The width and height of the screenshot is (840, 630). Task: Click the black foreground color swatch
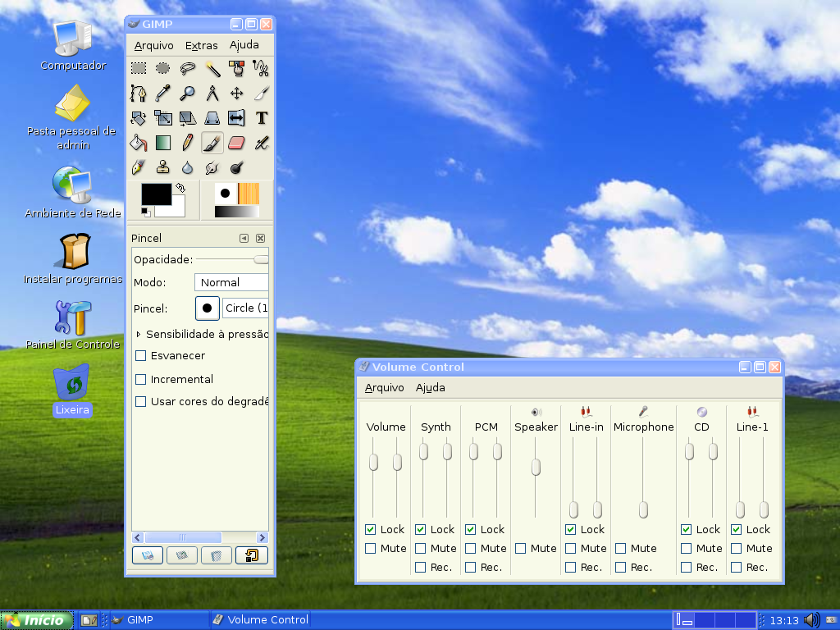157,194
